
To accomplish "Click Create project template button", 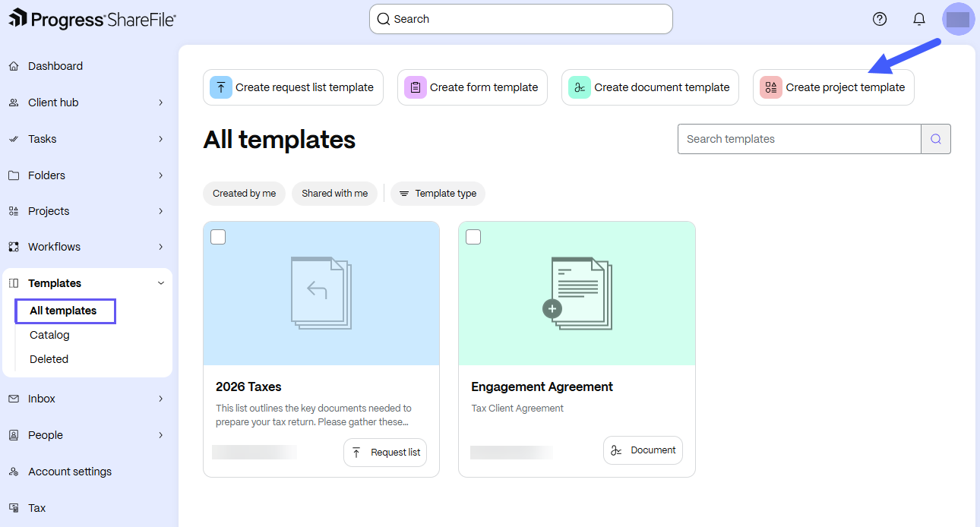I will (833, 87).
